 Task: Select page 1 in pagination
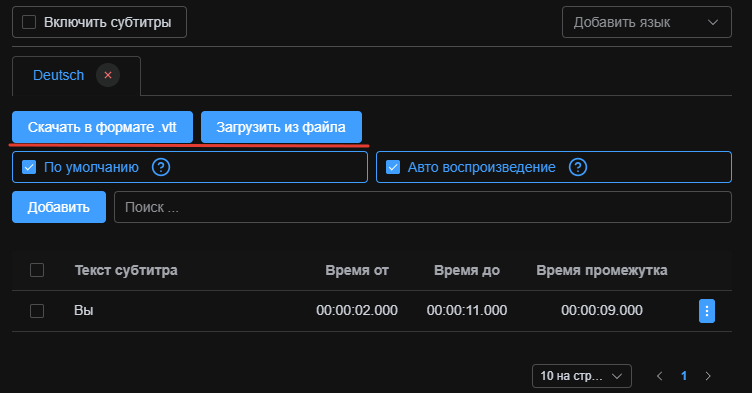pos(684,376)
